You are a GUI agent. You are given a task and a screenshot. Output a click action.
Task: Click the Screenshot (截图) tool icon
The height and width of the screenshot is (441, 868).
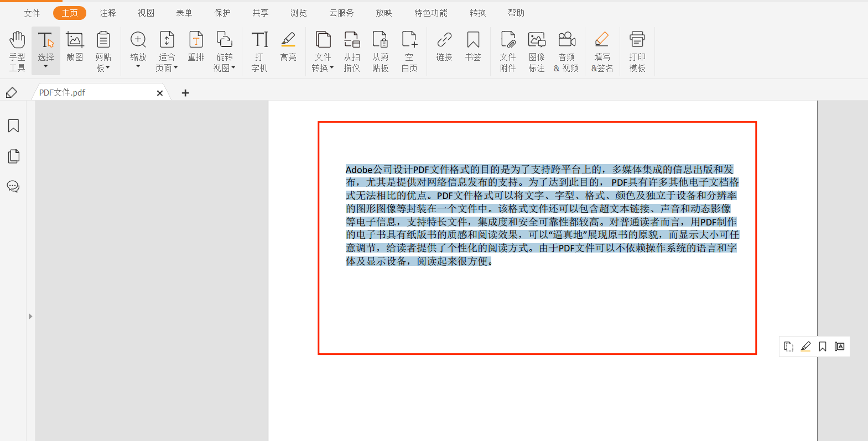coord(75,46)
